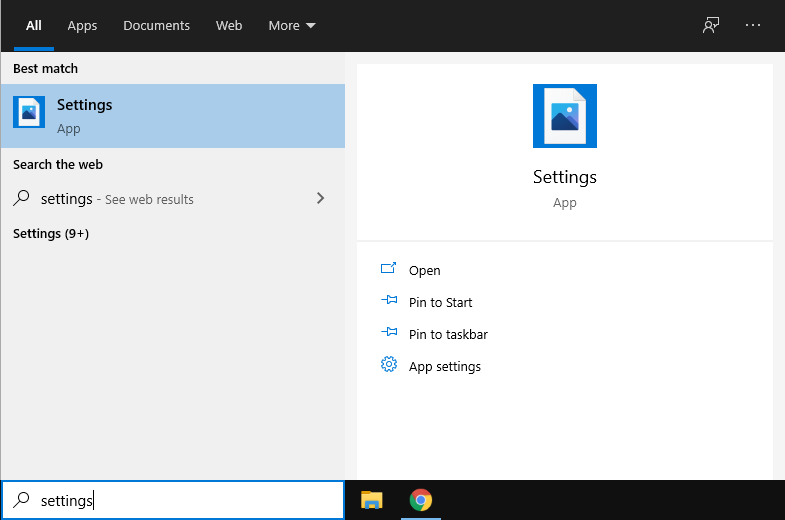Click the large Settings icon in preview pane
This screenshot has width=785, height=520.
click(565, 116)
